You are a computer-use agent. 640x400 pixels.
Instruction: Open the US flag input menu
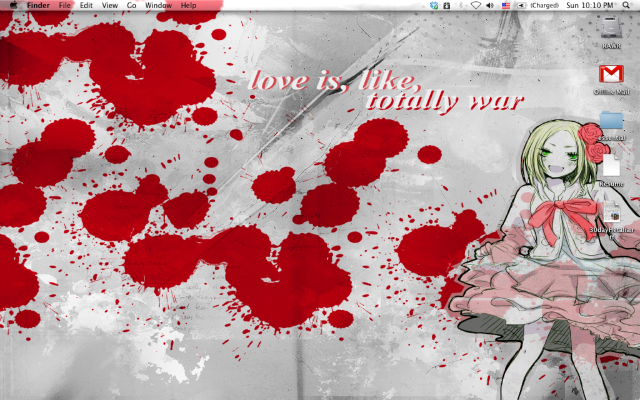pyautogui.click(x=506, y=6)
